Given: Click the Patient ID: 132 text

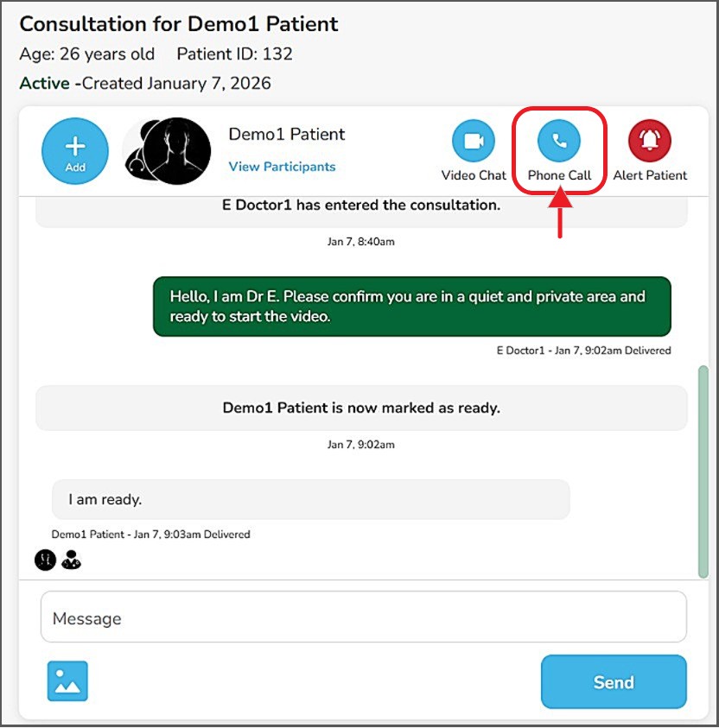Looking at the screenshot, I should (234, 54).
